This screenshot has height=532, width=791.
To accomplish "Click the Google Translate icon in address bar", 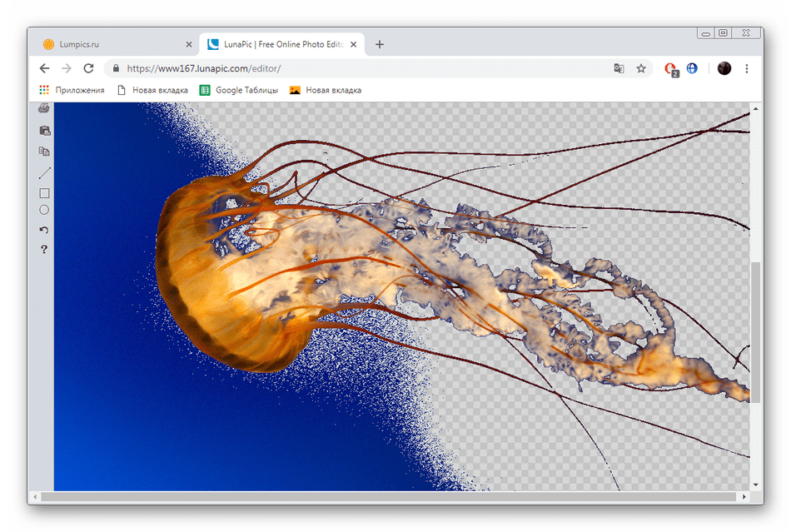I will pyautogui.click(x=619, y=68).
